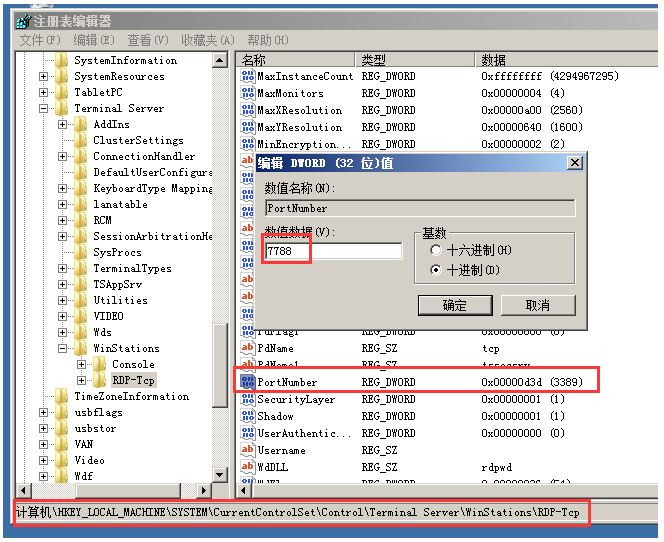664x542 pixels.
Task: Select the decimal (十进制) radio button
Action: click(436, 270)
